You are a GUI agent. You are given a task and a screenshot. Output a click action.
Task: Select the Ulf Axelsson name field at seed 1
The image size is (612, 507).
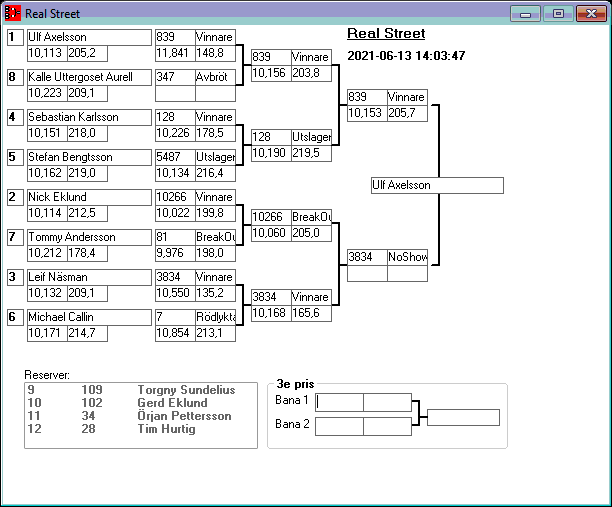[x=88, y=37]
